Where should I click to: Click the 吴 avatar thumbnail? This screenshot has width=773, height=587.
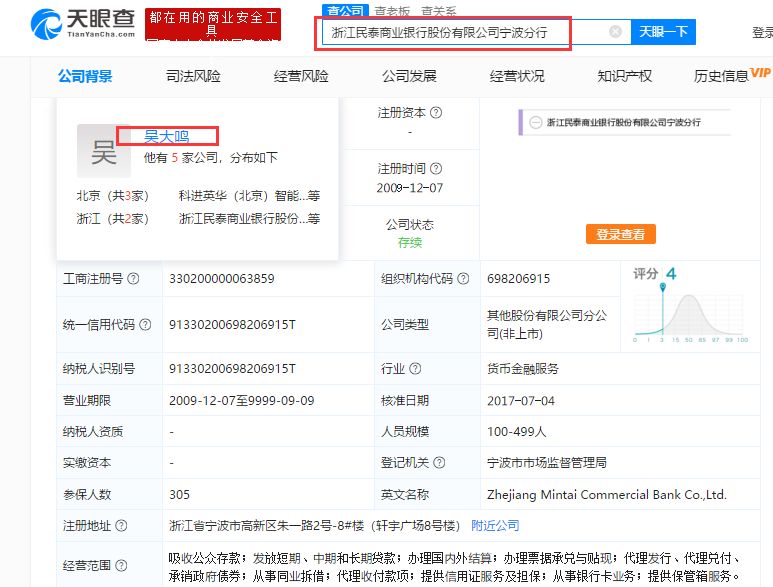click(104, 151)
